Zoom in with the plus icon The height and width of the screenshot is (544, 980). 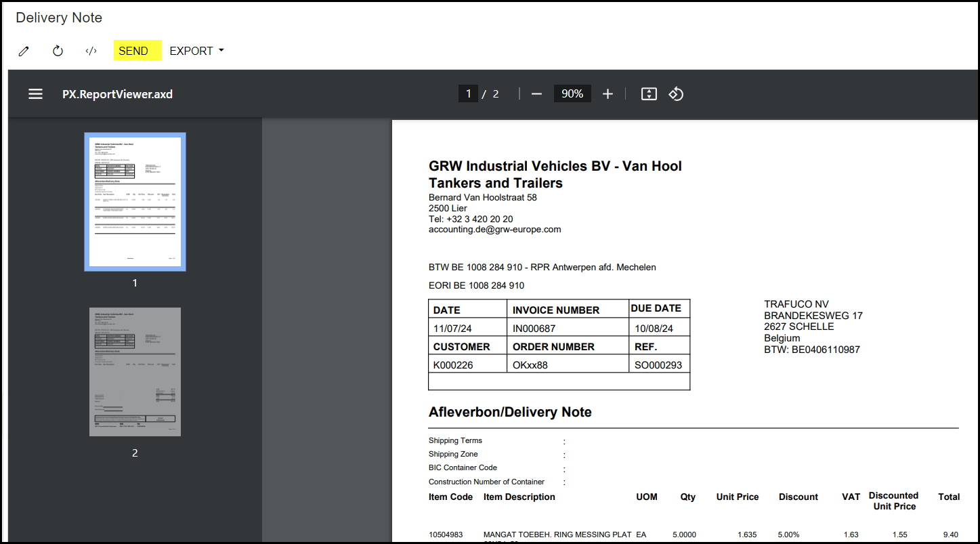click(608, 94)
